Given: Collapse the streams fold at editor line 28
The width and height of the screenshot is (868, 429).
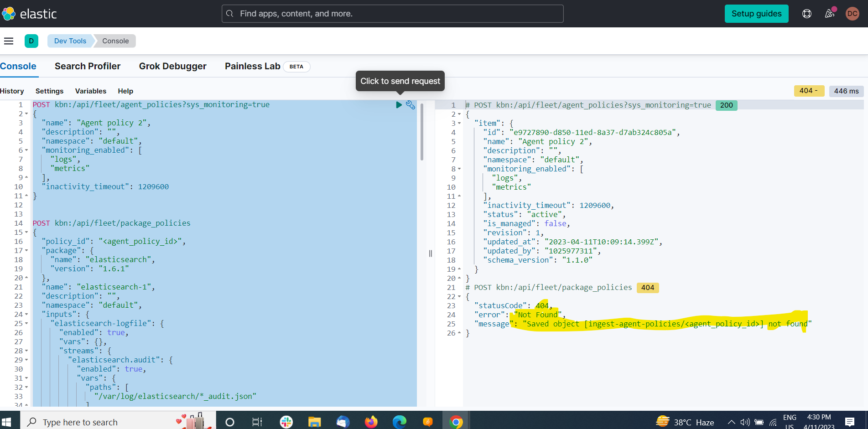Looking at the screenshot, I should tap(26, 351).
